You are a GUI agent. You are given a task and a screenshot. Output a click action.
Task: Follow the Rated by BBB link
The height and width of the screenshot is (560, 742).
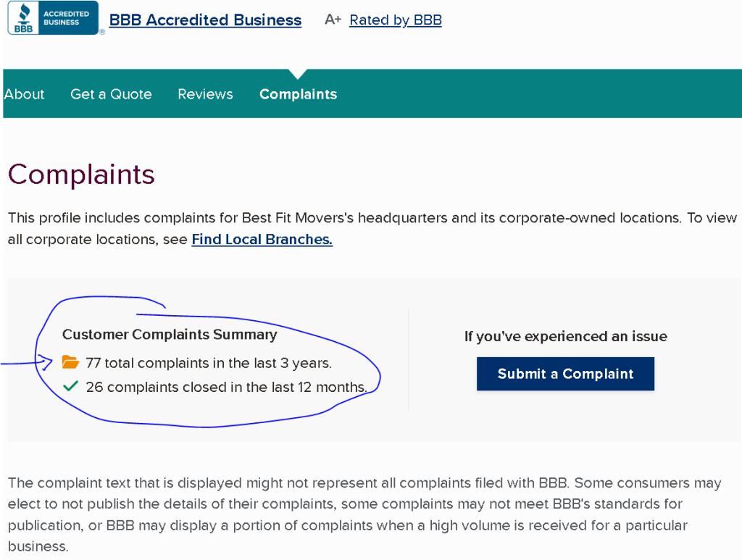pos(396,20)
